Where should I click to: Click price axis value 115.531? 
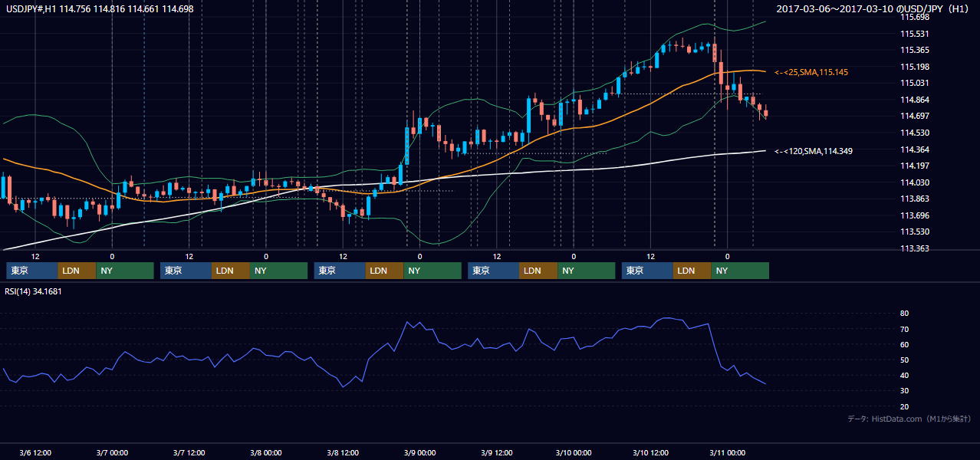pyautogui.click(x=914, y=34)
